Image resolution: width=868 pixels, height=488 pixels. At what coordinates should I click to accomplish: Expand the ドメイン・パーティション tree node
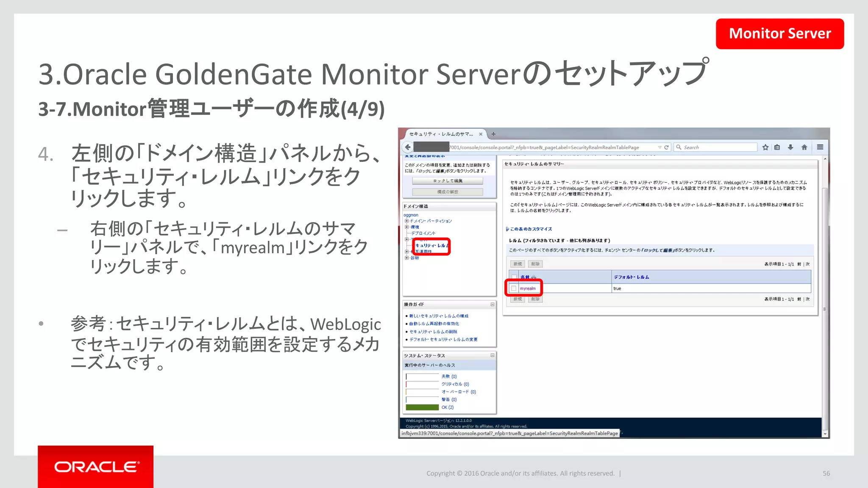(x=406, y=221)
